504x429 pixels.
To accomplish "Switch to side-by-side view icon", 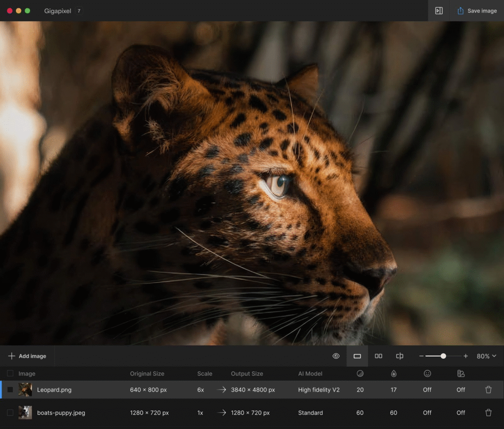I will click(378, 356).
